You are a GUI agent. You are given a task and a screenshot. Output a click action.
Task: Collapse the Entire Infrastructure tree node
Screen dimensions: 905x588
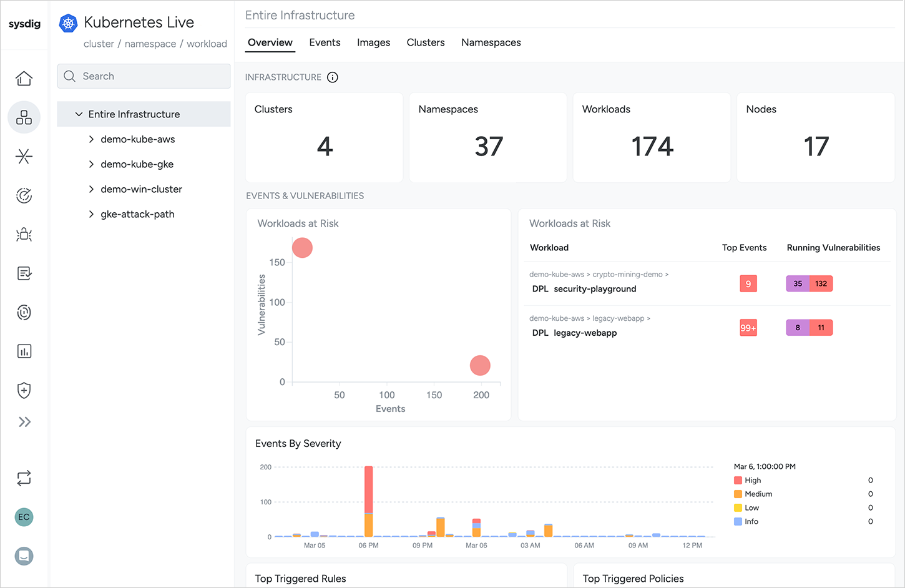pyautogui.click(x=79, y=114)
